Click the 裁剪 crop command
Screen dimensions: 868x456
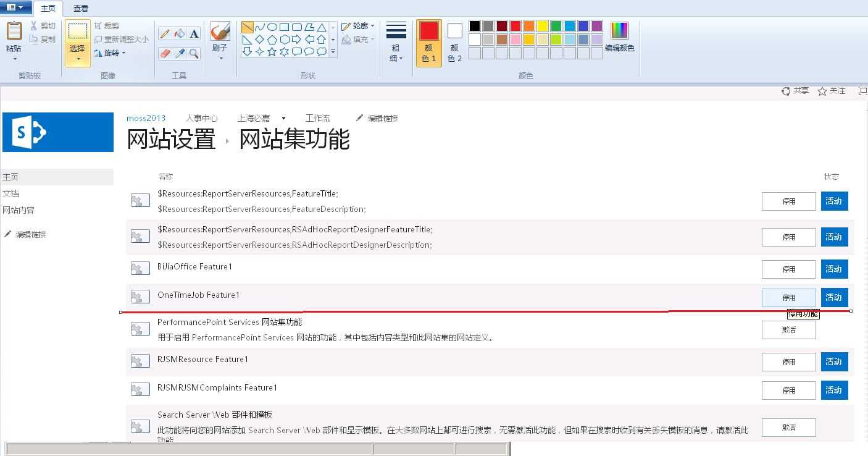click(107, 26)
